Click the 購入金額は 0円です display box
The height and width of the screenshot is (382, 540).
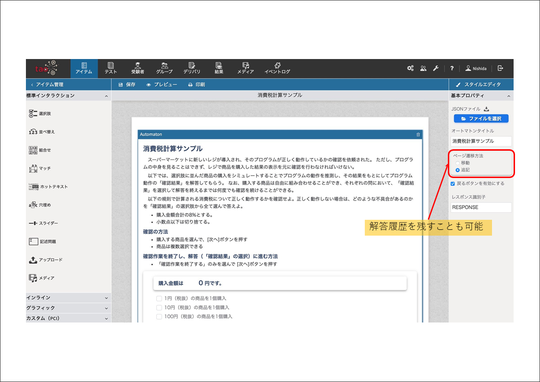(280, 283)
